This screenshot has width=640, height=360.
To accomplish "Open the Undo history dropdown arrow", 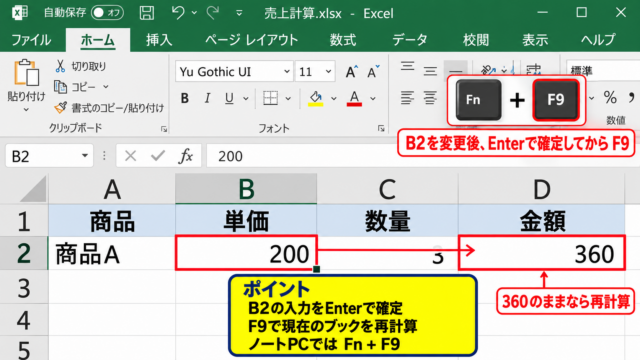I will 194,13.
